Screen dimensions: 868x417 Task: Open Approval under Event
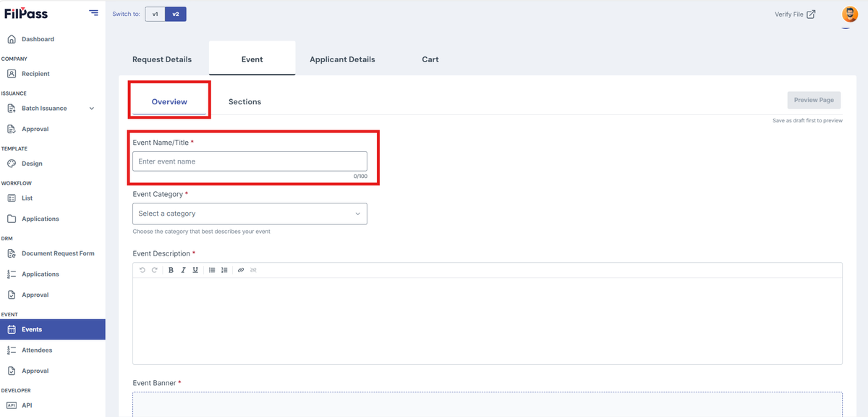(35, 371)
